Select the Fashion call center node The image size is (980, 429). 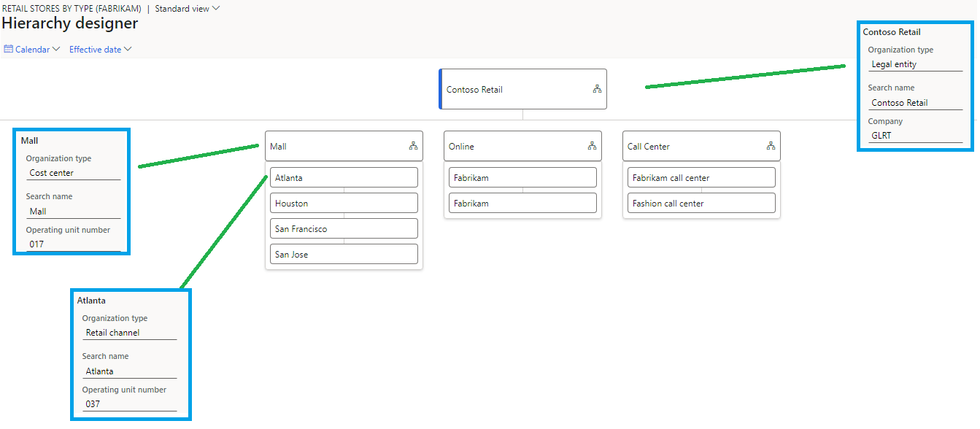(701, 203)
